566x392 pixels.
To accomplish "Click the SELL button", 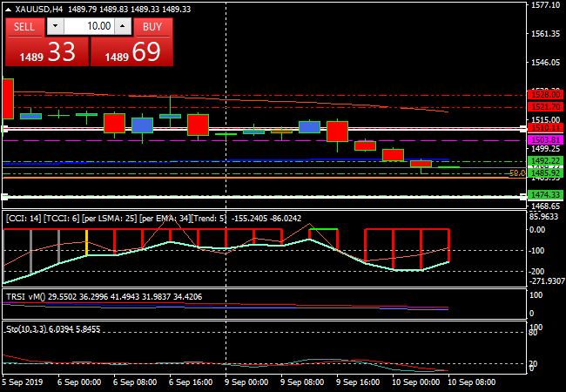I will [24, 26].
